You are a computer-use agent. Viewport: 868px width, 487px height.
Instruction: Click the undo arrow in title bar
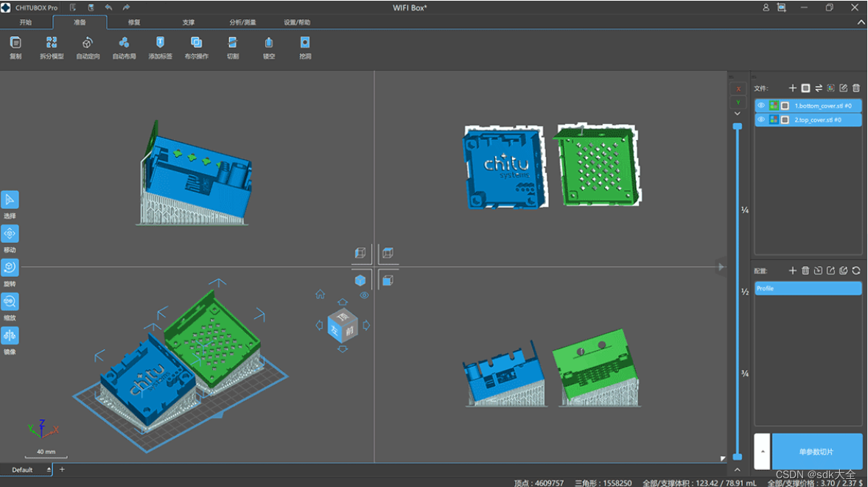click(x=108, y=8)
